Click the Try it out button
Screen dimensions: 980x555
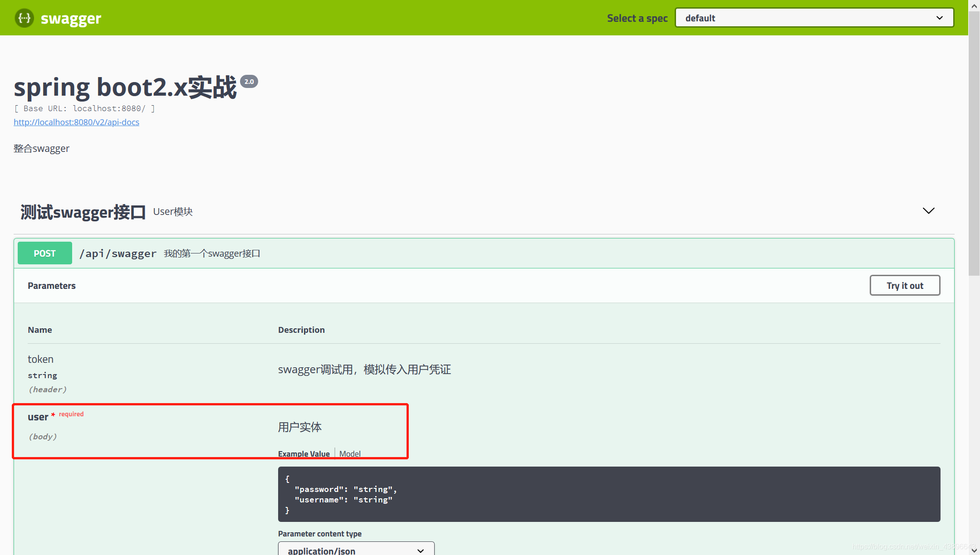point(905,286)
